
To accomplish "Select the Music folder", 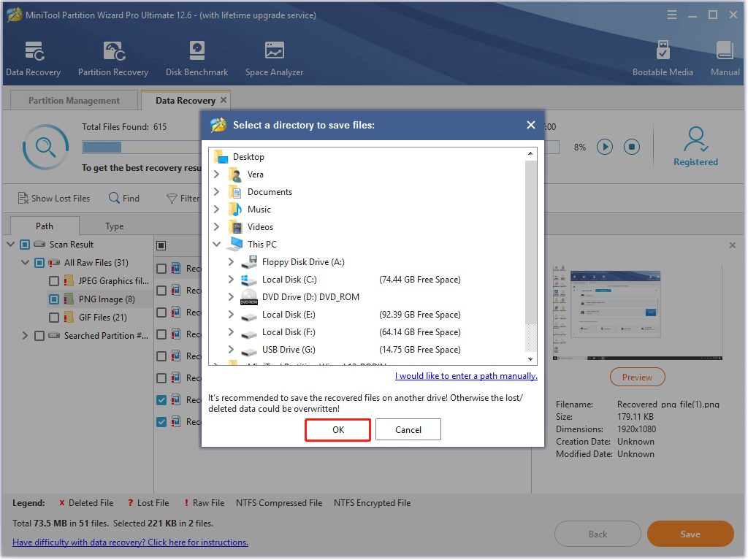I will pyautogui.click(x=250, y=210).
